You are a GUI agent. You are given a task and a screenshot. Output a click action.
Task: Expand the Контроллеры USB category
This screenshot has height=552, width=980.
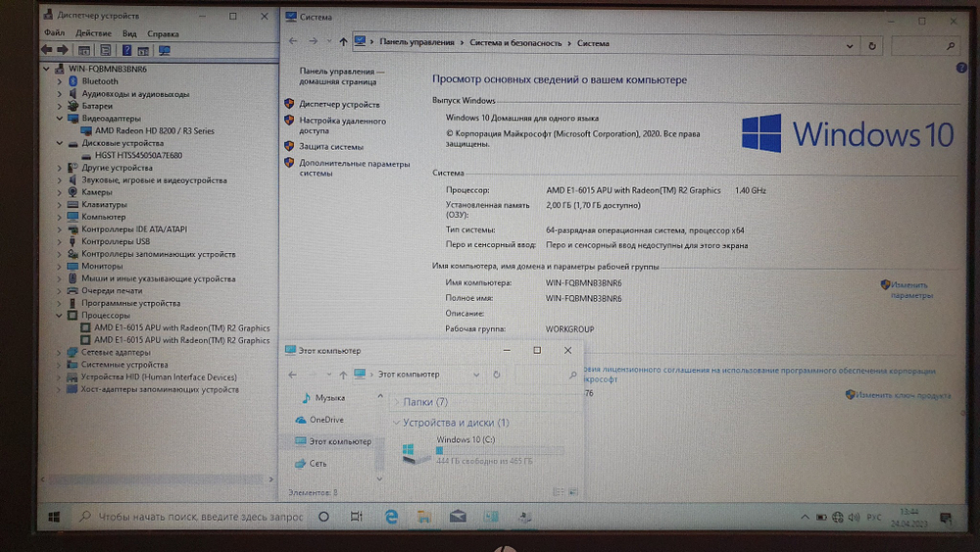click(x=60, y=241)
